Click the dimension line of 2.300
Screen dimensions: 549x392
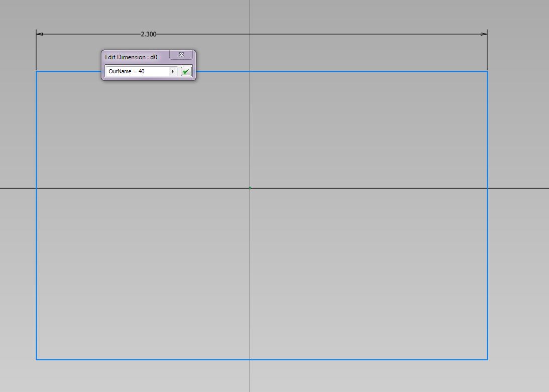coord(301,34)
